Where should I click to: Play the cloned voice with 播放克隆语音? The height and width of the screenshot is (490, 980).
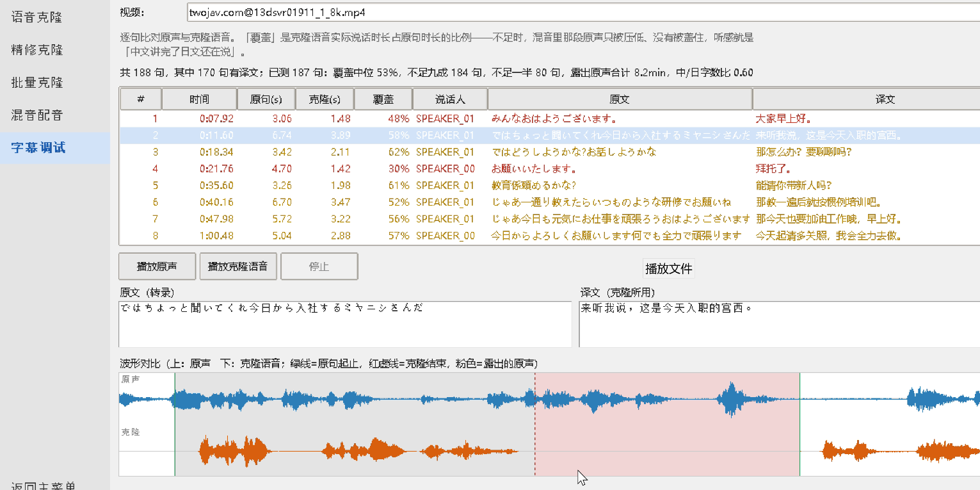point(238,266)
